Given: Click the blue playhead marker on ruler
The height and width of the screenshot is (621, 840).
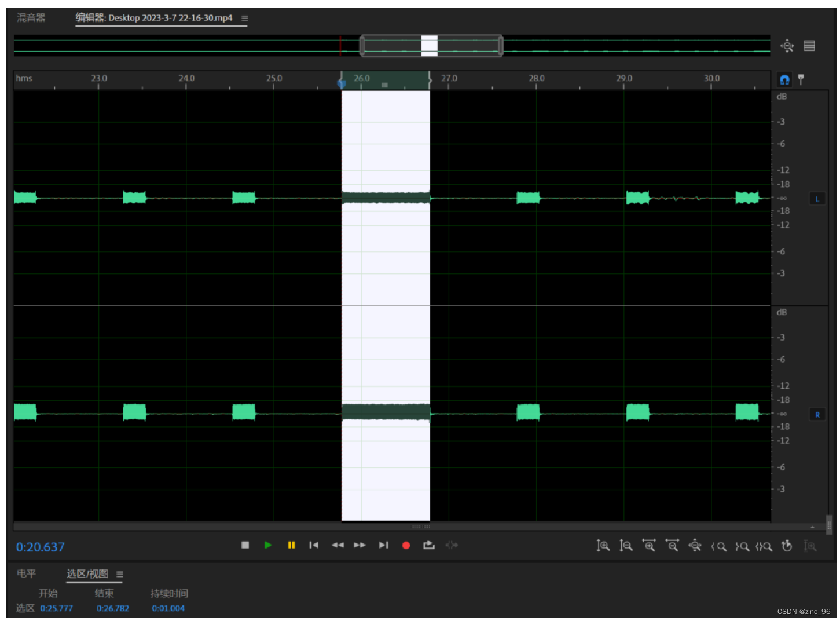Looking at the screenshot, I should [x=342, y=83].
